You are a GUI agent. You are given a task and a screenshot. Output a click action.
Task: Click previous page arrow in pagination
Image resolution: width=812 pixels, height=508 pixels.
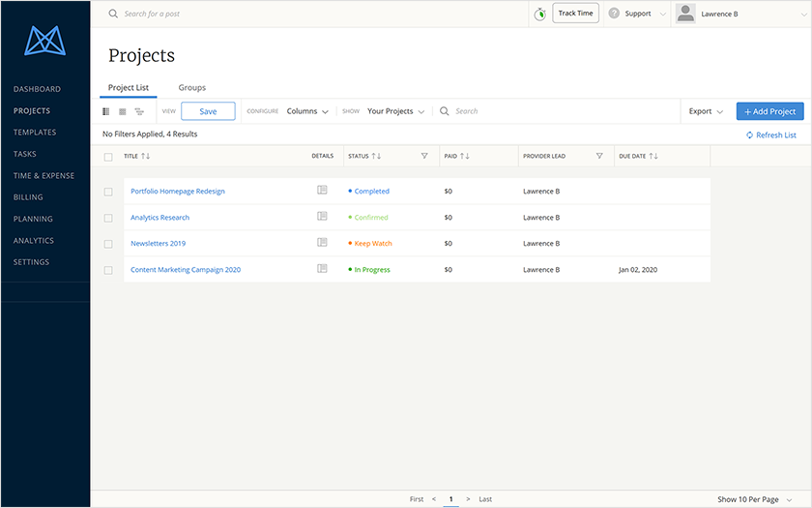(434, 499)
